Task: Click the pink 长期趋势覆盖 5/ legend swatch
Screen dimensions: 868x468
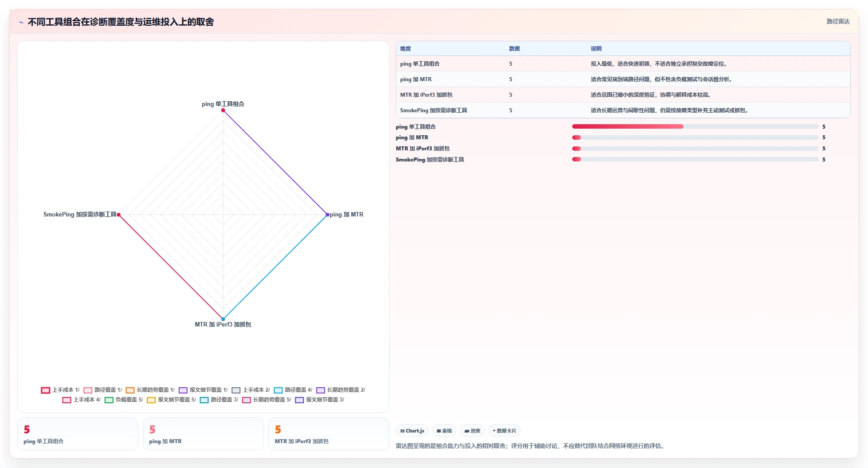Action: pos(247,400)
